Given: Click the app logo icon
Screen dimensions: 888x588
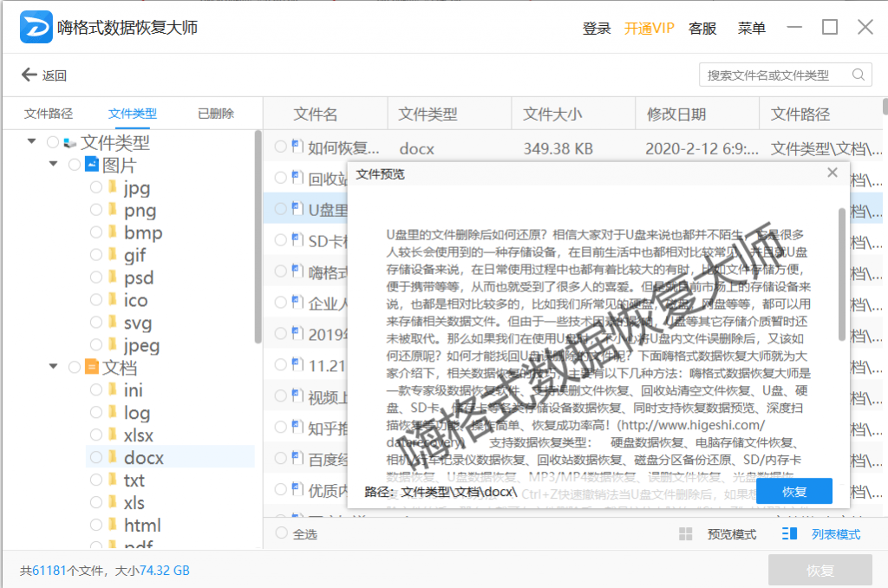Looking at the screenshot, I should coord(36,27).
